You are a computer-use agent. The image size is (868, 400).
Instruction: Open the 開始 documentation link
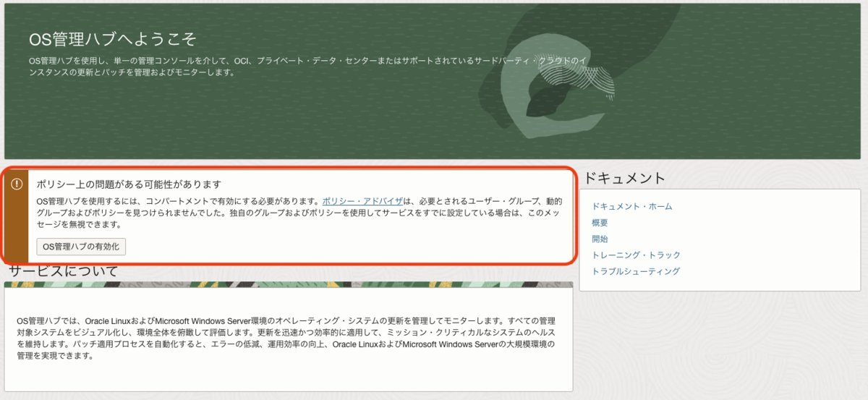click(600, 239)
